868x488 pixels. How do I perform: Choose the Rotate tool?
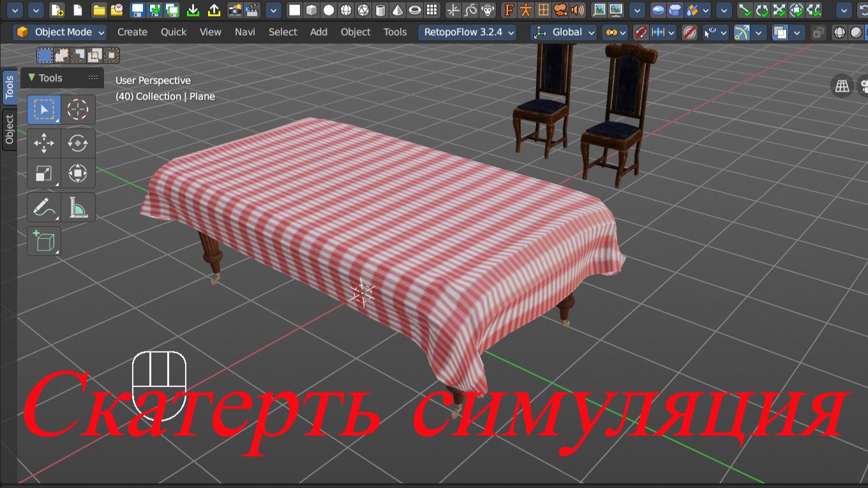[78, 143]
